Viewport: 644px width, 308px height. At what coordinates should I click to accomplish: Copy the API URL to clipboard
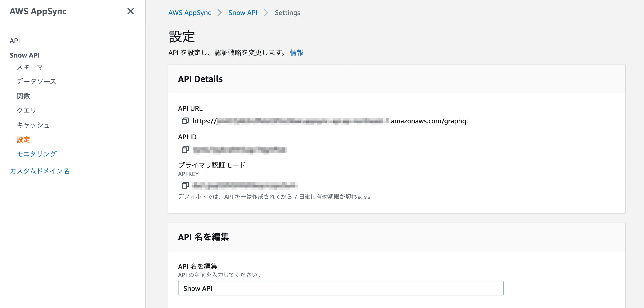click(185, 121)
